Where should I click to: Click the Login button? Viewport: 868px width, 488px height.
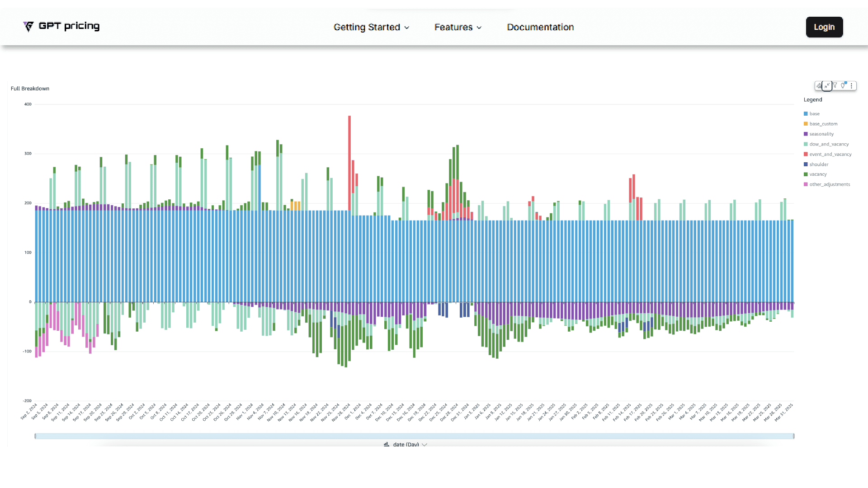824,27
